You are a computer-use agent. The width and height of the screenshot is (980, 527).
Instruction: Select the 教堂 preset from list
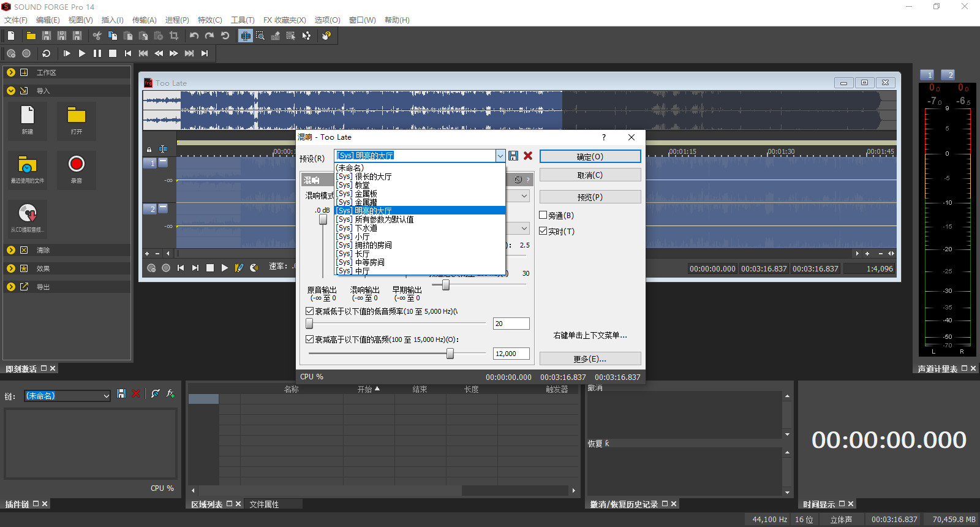(362, 185)
